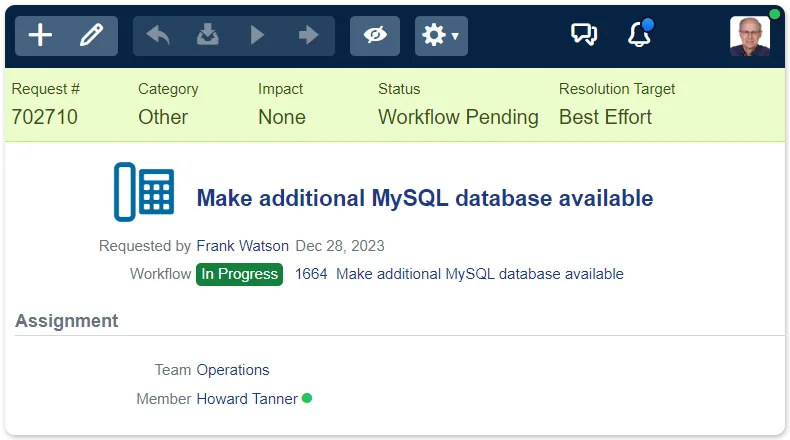This screenshot has width=790, height=440.
Task: Click the Other category value
Action: tap(163, 117)
